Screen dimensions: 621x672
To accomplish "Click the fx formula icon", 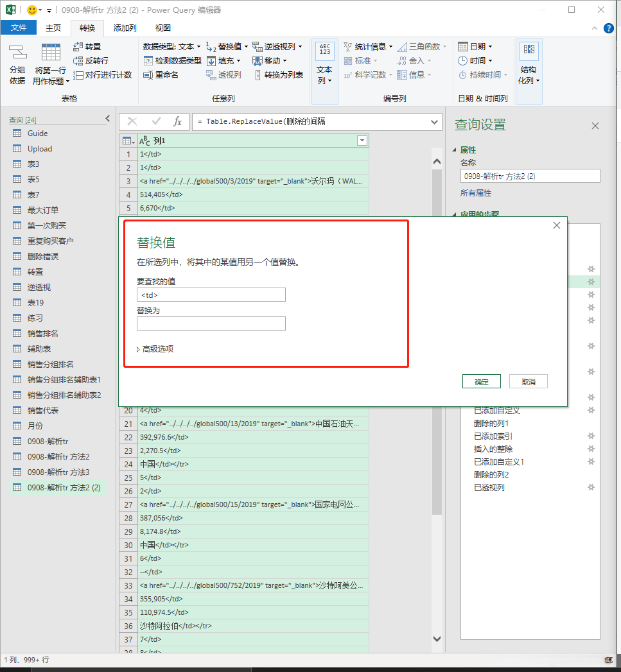I will [x=177, y=122].
